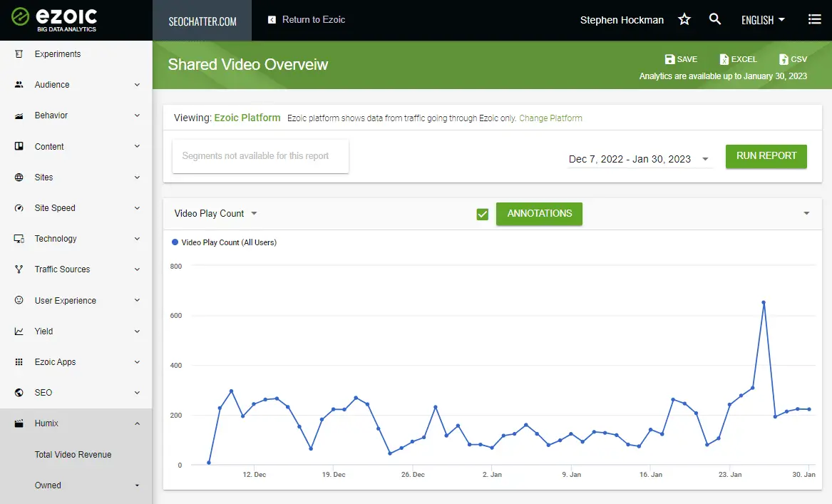Collapse the Humix menu chevron
This screenshot has height=504, width=832.
point(137,423)
